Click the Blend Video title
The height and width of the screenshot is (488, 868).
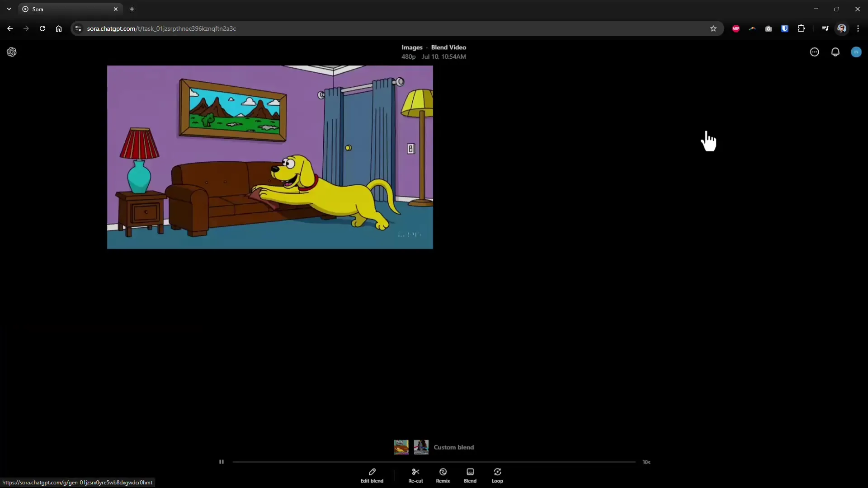pyautogui.click(x=448, y=47)
